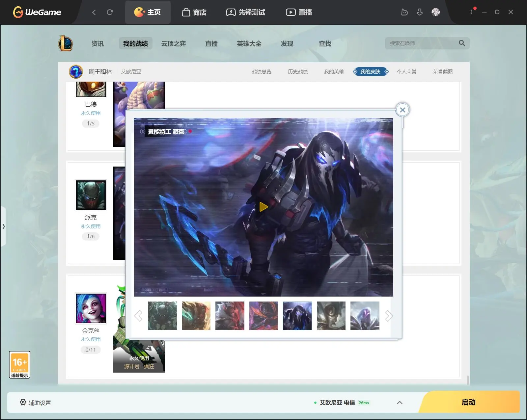The image size is (527, 420).
Task: Click the 1/5 skin count for 巴德
Action: [x=91, y=123]
